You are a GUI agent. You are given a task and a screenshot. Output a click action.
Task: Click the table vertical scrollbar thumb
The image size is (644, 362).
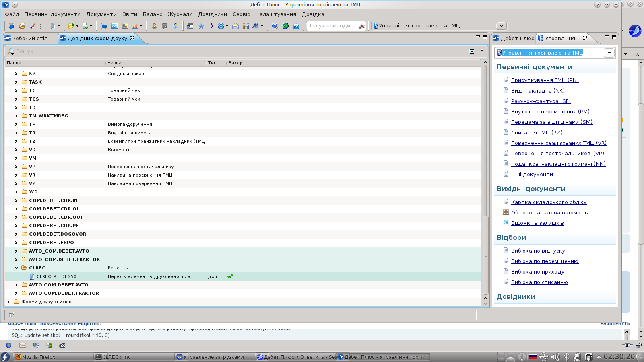tap(485, 255)
